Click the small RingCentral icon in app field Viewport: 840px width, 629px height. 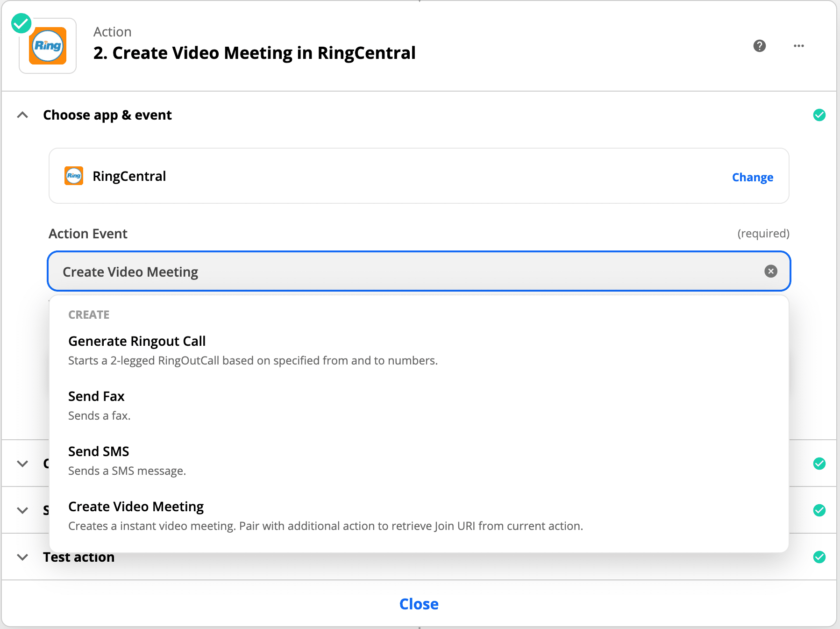[74, 176]
